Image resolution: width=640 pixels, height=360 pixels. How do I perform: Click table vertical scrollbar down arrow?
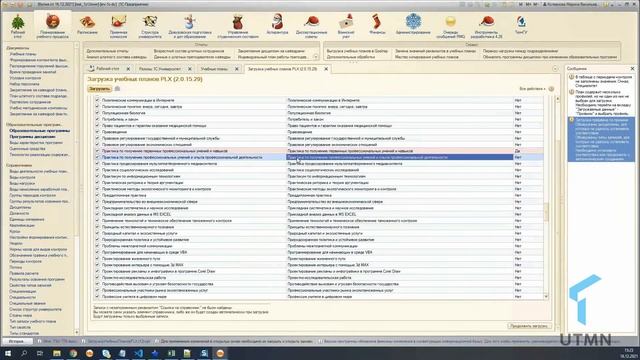pyautogui.click(x=546, y=297)
